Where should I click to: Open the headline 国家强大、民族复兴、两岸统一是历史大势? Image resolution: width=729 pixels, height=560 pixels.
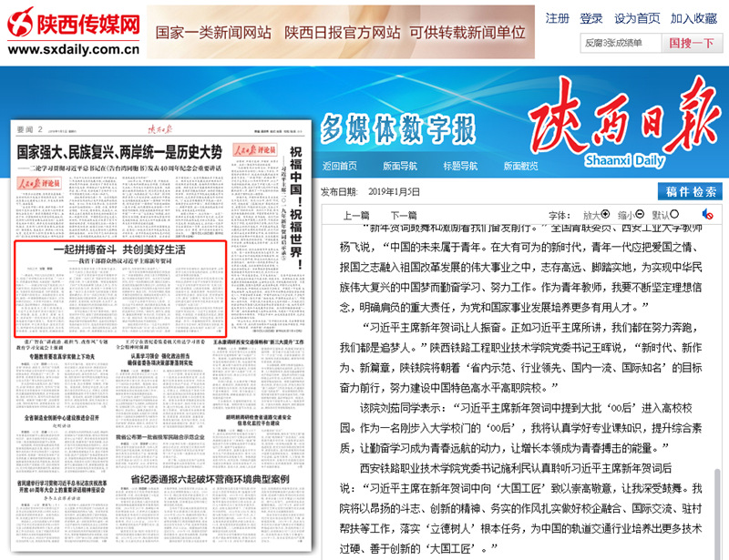tap(119, 152)
